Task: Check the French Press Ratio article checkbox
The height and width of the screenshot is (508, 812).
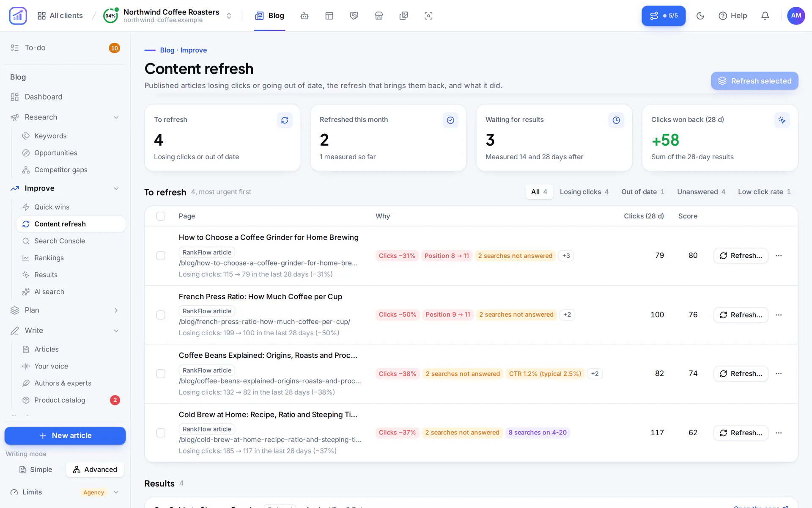Action: point(161,315)
